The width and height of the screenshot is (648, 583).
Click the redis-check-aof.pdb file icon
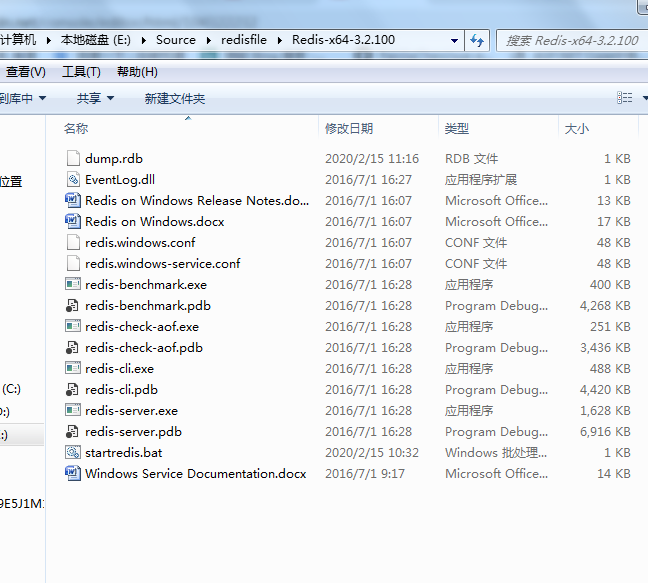pyautogui.click(x=72, y=347)
